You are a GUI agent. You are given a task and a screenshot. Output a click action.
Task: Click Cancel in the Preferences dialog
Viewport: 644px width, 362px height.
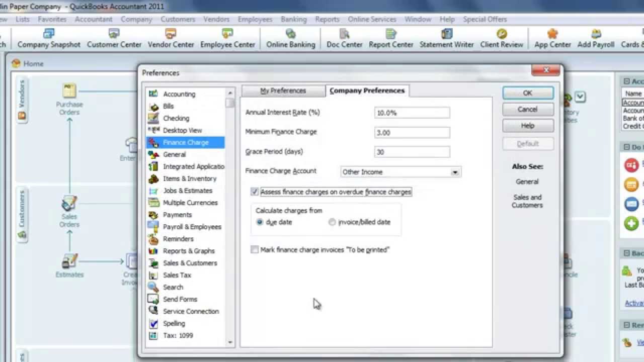[528, 109]
